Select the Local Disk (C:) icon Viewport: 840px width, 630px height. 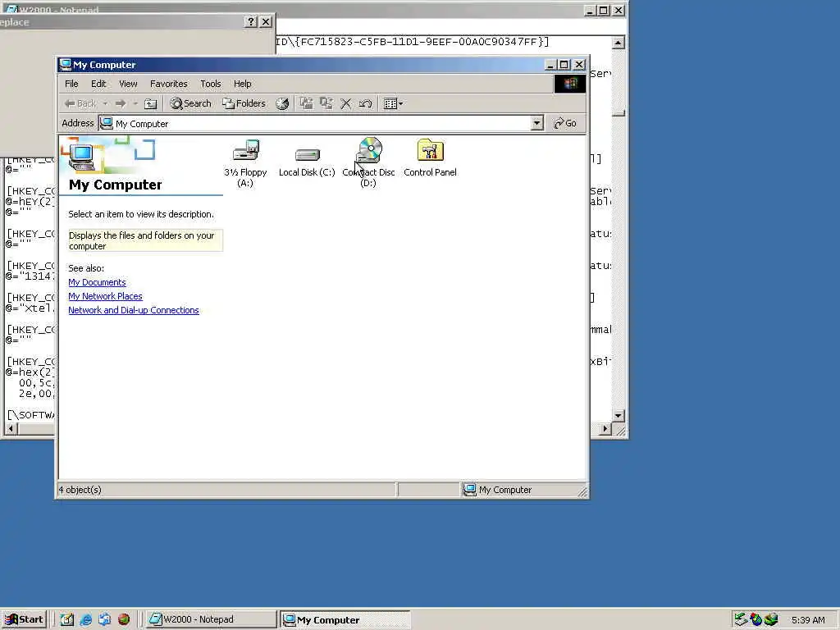coord(307,163)
